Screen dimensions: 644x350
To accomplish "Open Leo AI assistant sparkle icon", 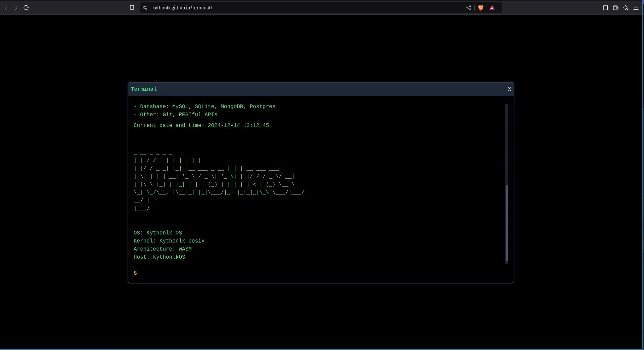I will click(x=626, y=8).
